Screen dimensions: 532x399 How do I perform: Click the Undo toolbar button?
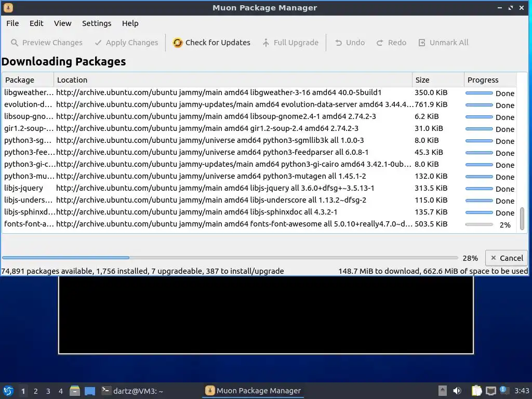coord(350,43)
